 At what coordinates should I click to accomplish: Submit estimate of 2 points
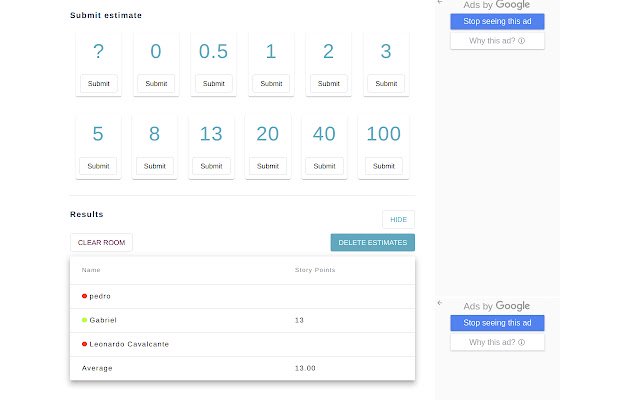329,84
